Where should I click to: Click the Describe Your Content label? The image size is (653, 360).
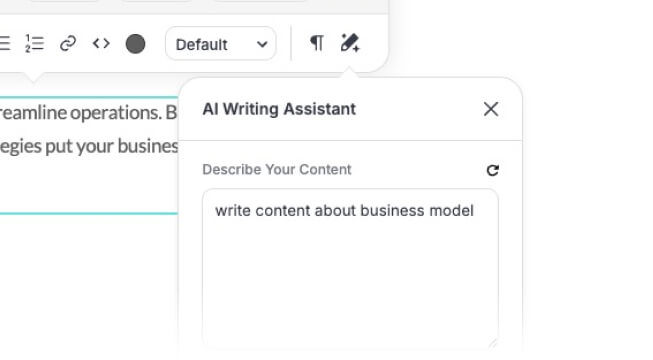[x=277, y=170]
